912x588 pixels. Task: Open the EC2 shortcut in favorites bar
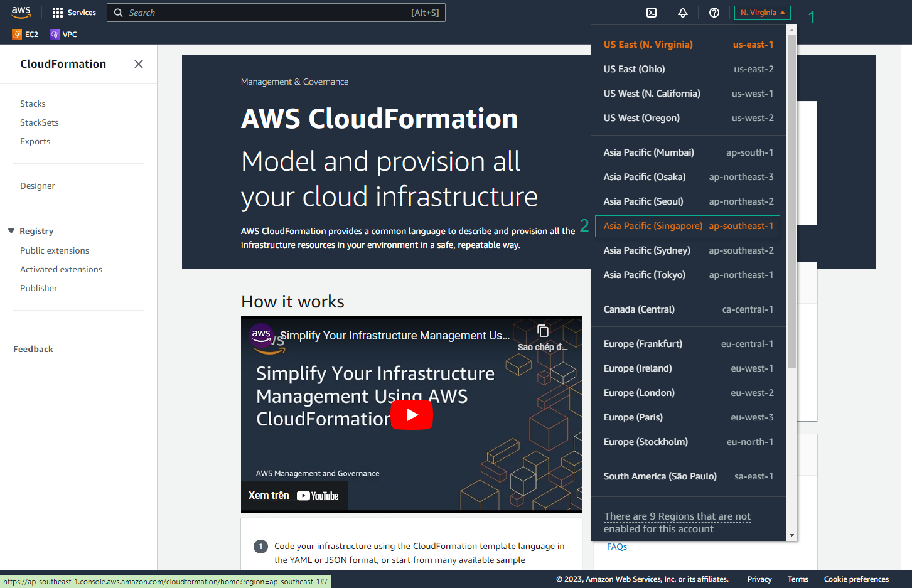[x=25, y=35]
